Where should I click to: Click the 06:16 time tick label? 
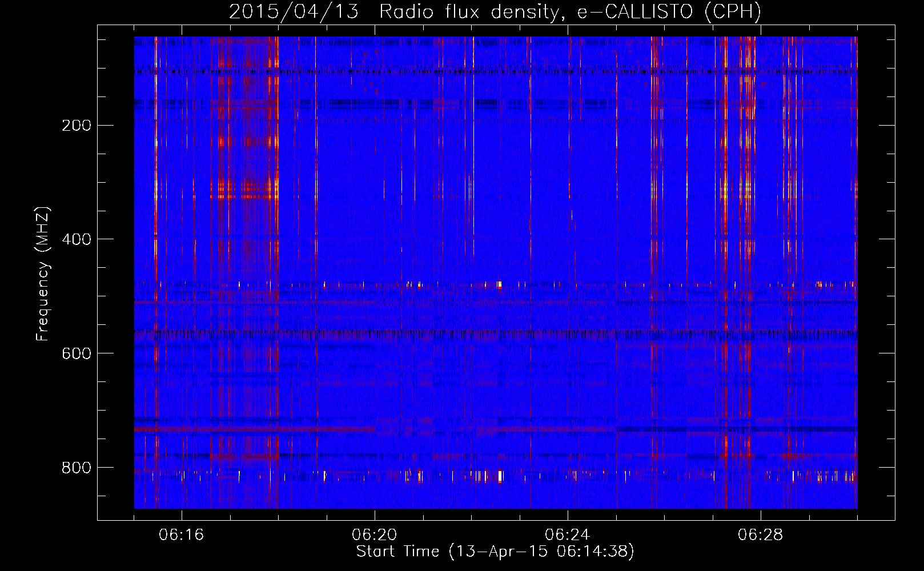pos(182,535)
